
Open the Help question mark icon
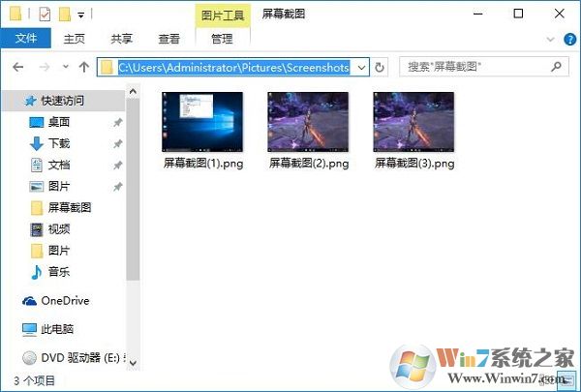tap(568, 39)
